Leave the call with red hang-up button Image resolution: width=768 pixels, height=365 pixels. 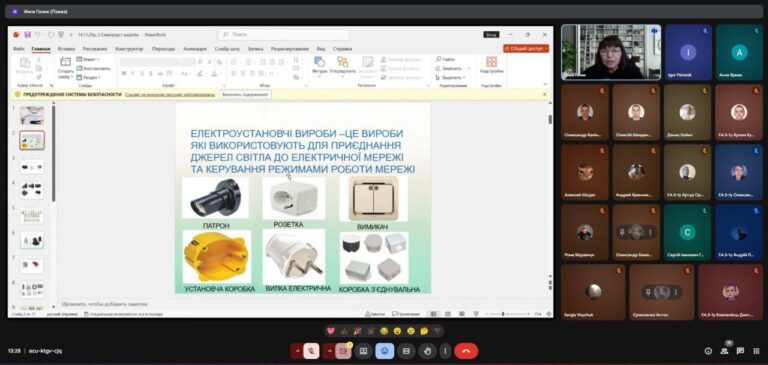(x=466, y=351)
